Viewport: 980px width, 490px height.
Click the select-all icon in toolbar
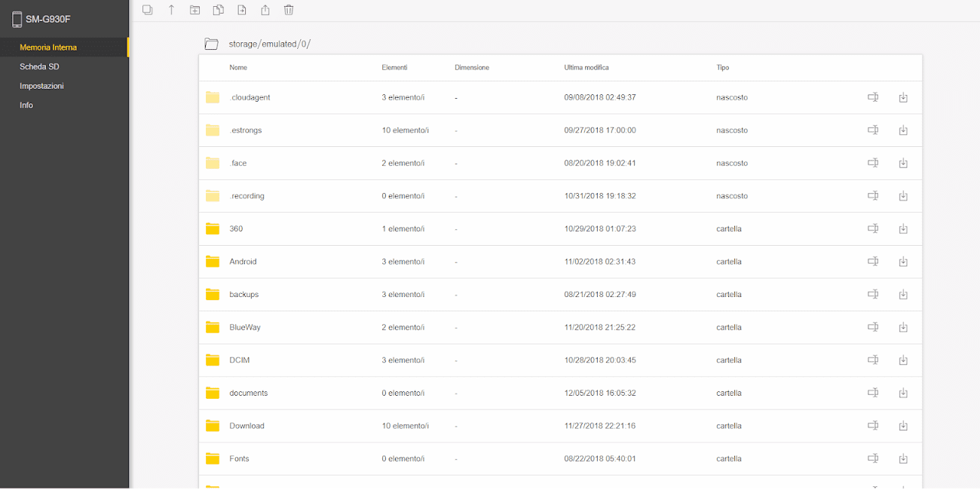coord(148,10)
